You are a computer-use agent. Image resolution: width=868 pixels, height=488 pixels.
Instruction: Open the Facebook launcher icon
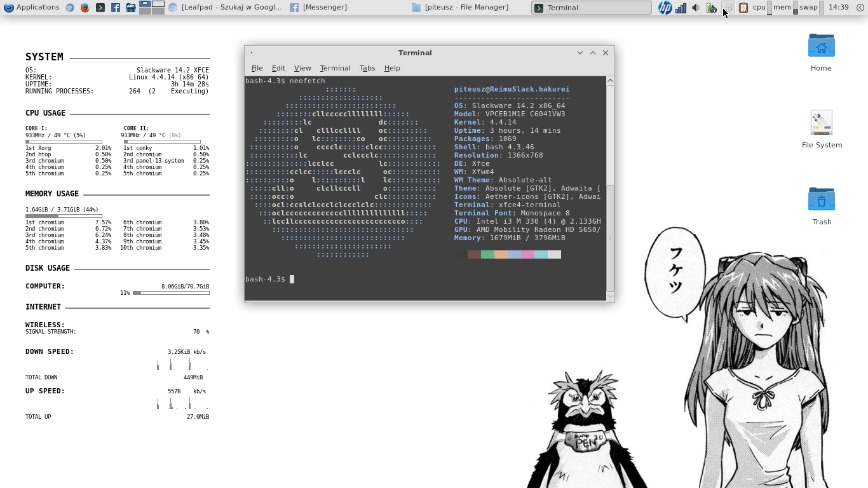(116, 8)
